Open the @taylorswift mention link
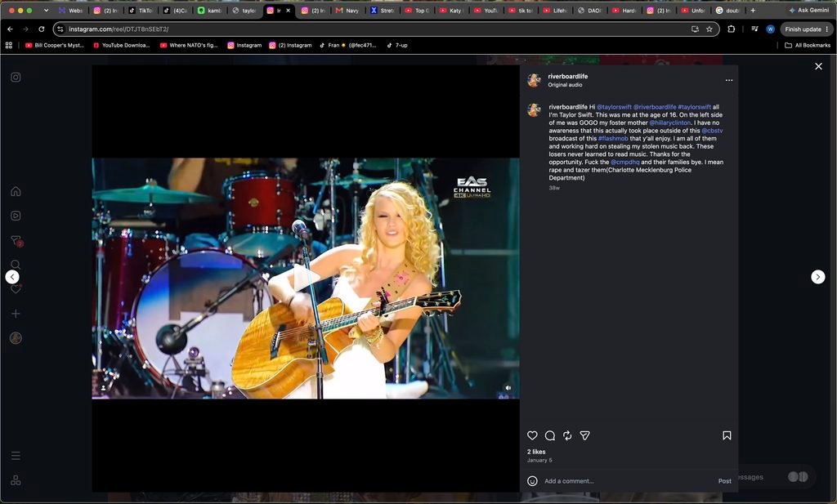Image resolution: width=837 pixels, height=504 pixels. pos(614,107)
